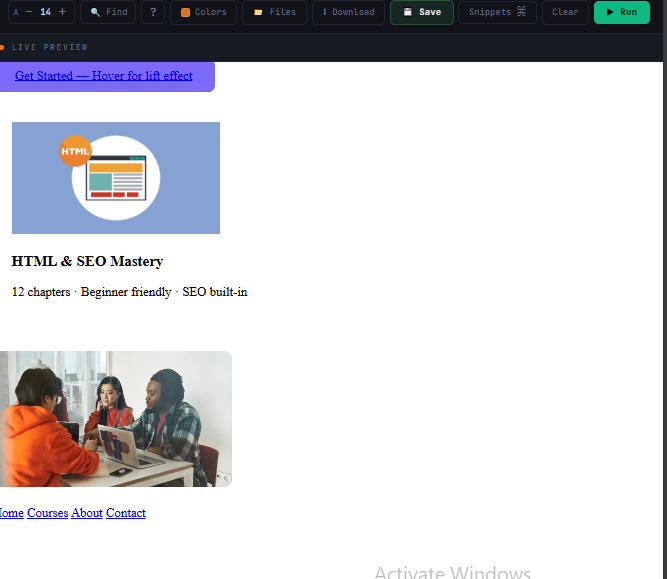Select the HTML & SEO Mastery heading
Viewport: 667px width, 579px height.
(87, 261)
